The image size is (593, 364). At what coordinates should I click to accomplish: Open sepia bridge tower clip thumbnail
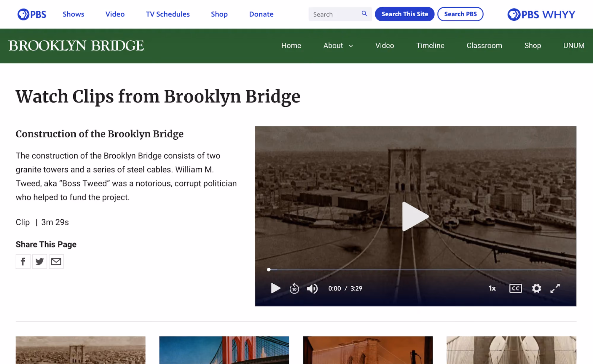pos(81,350)
